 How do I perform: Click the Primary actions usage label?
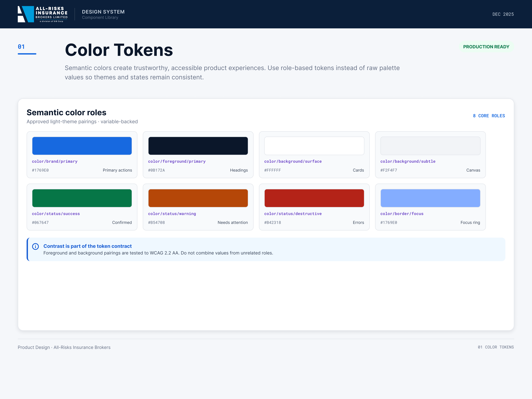click(117, 170)
